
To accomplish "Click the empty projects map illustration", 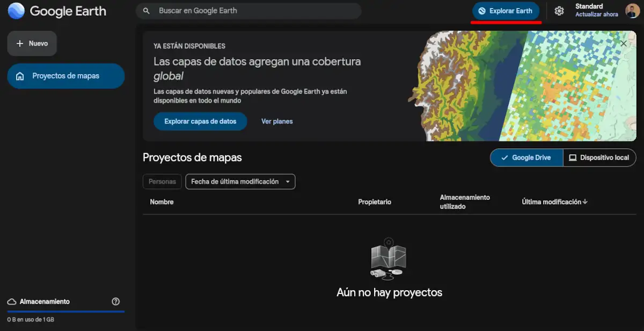I will [x=389, y=258].
